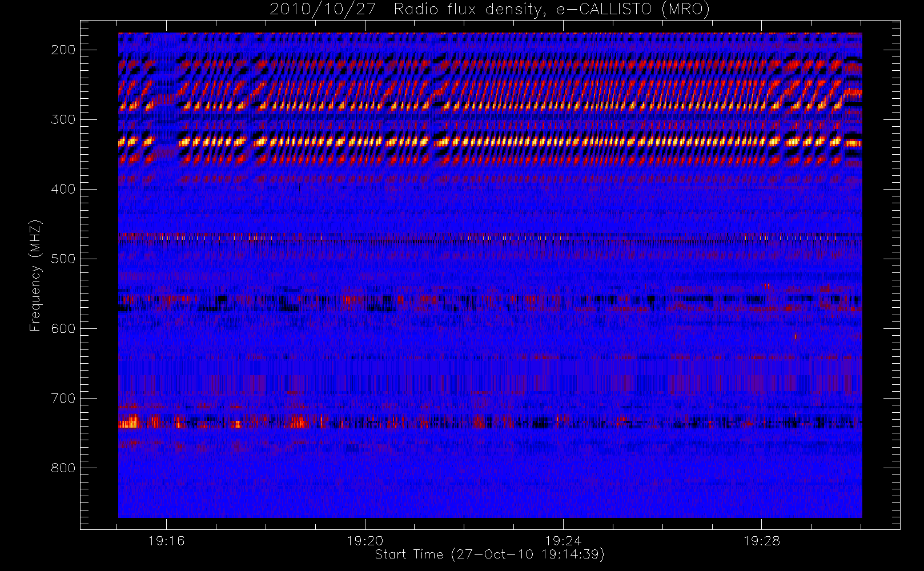Image resolution: width=924 pixels, height=571 pixels.
Task: Click the 800 frequency tick label
Action: tap(63, 468)
